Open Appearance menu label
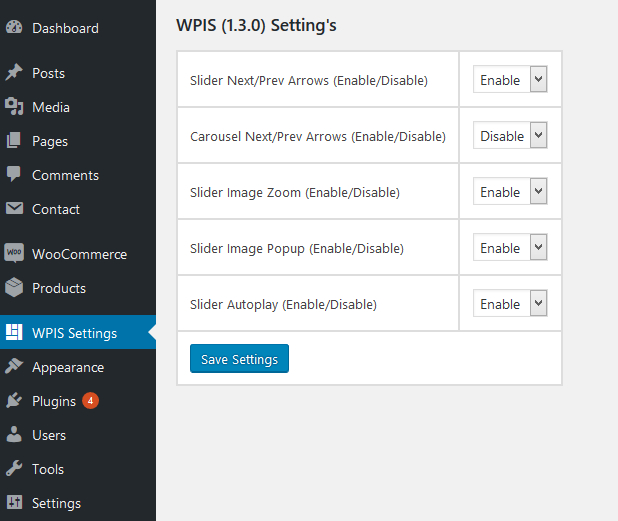618x521 pixels. point(68,368)
